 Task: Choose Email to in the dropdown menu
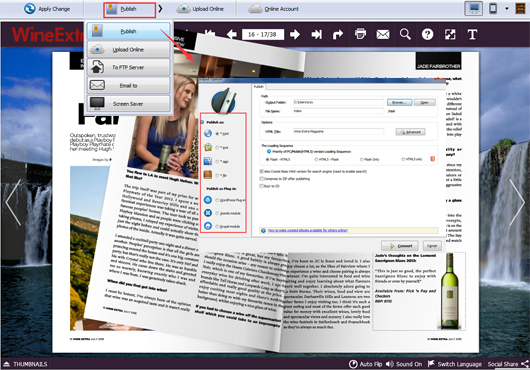[x=128, y=85]
